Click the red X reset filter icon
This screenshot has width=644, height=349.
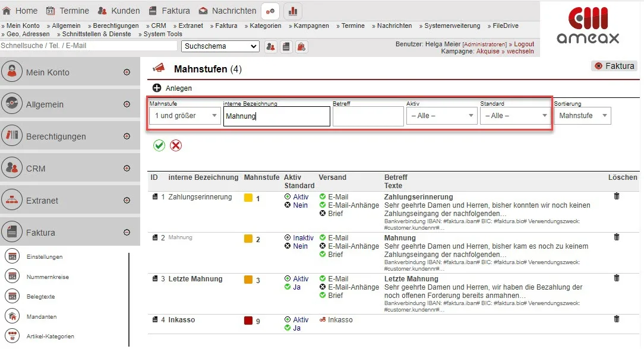tap(176, 145)
